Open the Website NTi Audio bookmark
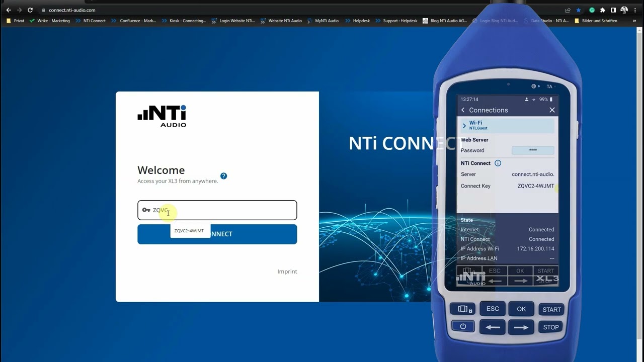644x362 pixels. pos(281,21)
